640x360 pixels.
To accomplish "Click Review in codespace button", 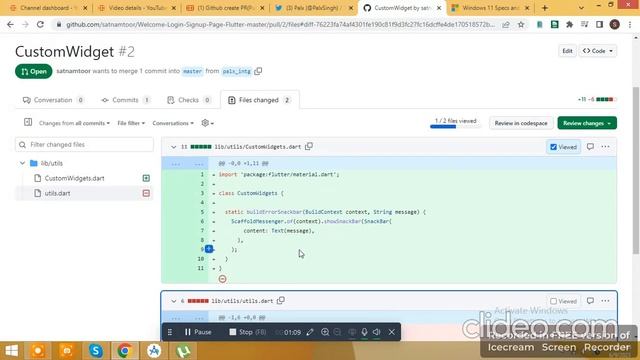I will coord(521,123).
